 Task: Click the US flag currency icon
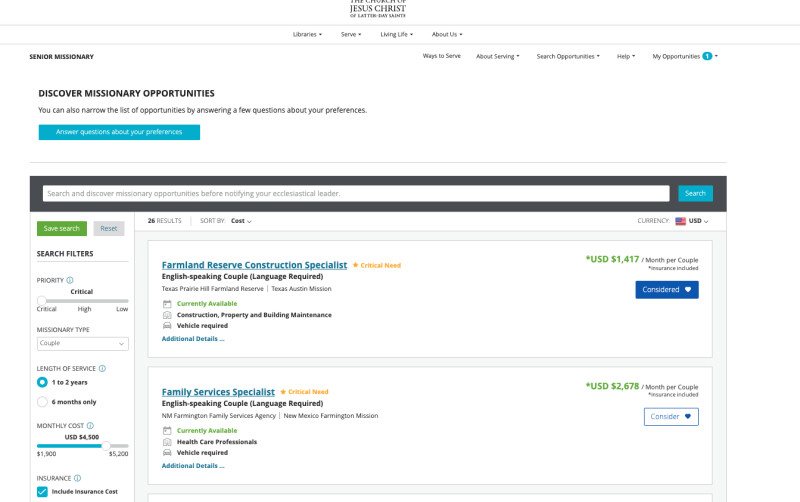point(681,221)
